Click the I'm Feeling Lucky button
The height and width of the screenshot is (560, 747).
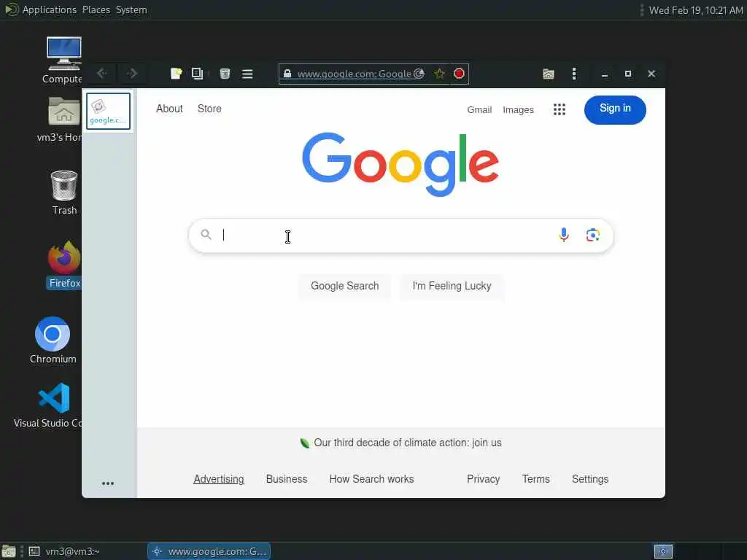click(452, 286)
